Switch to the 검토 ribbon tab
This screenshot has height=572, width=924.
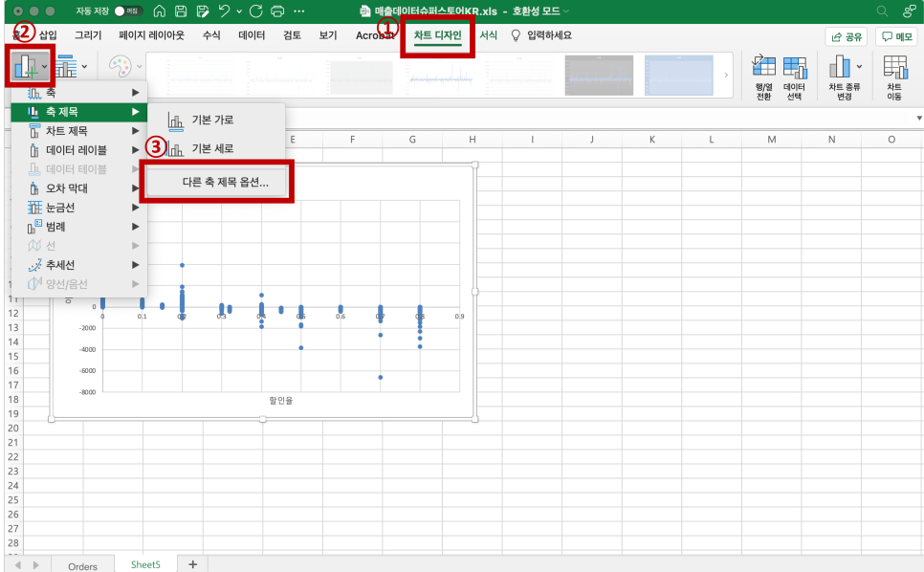point(293,35)
